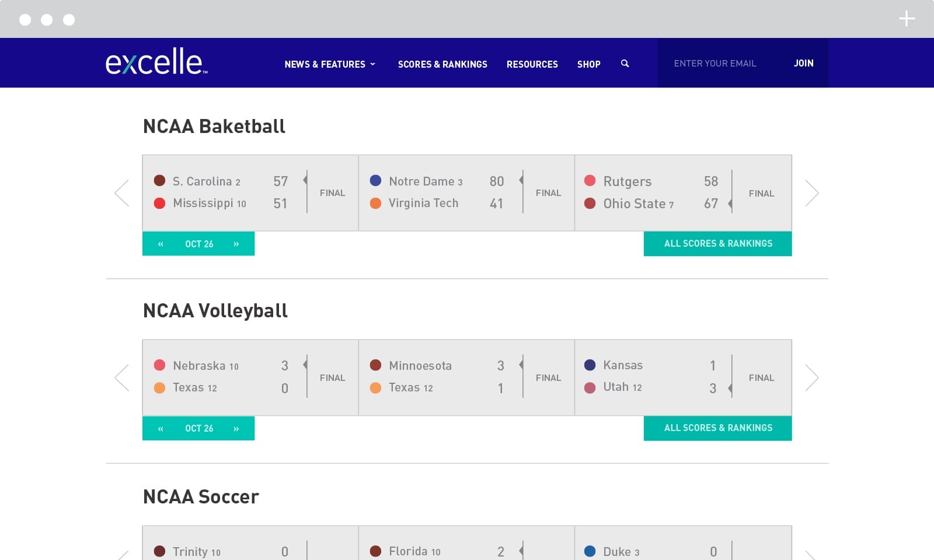Image resolution: width=934 pixels, height=560 pixels.
Task: Click the Kansas team color dot
Action: 590,365
